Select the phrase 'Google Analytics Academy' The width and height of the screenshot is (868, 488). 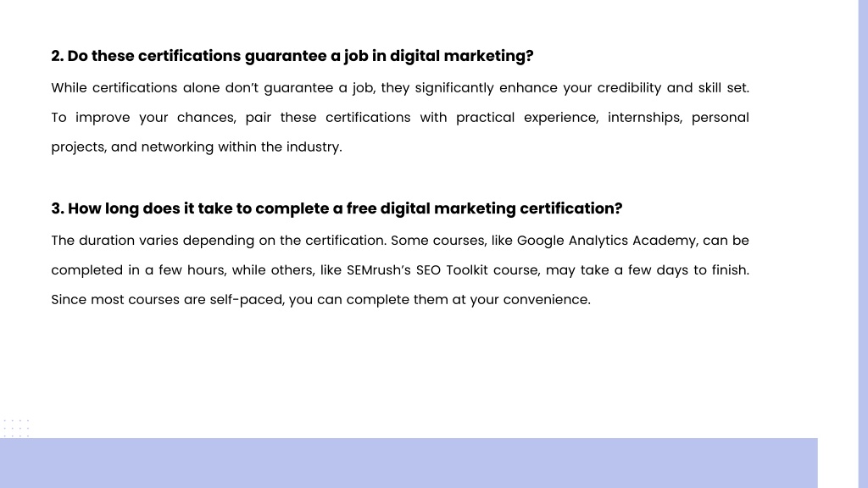606,241
